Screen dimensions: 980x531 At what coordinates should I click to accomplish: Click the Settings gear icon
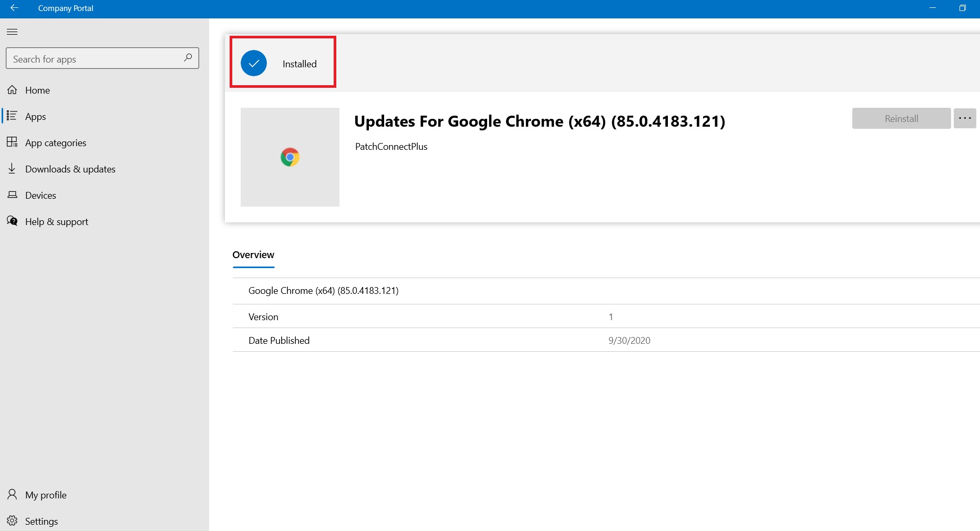(x=12, y=520)
